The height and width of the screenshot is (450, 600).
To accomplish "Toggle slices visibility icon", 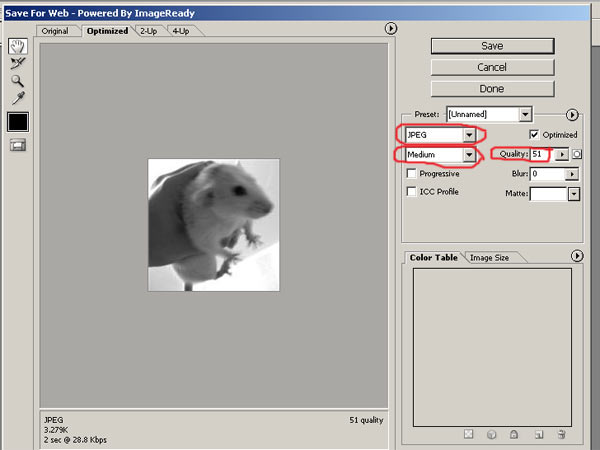I will pos(18,145).
